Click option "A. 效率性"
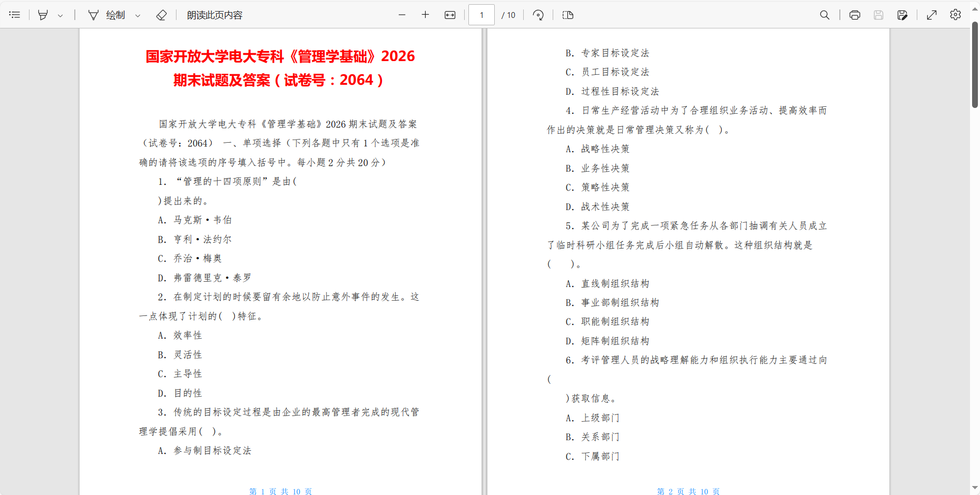 click(x=180, y=335)
